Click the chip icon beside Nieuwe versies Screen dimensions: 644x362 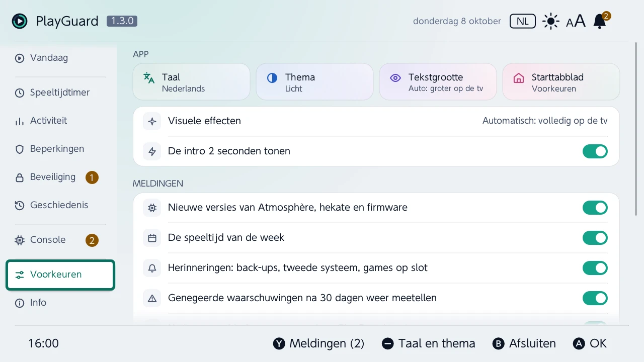[152, 208]
